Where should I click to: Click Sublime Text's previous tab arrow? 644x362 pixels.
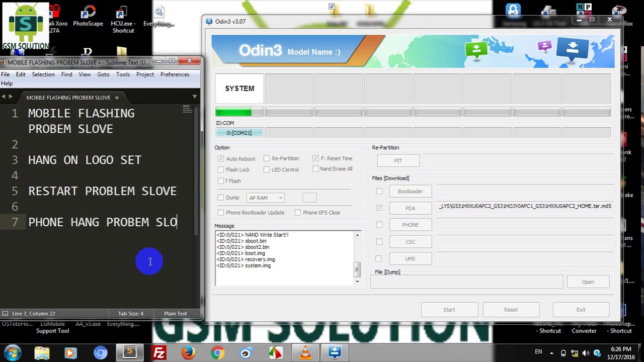[4, 97]
